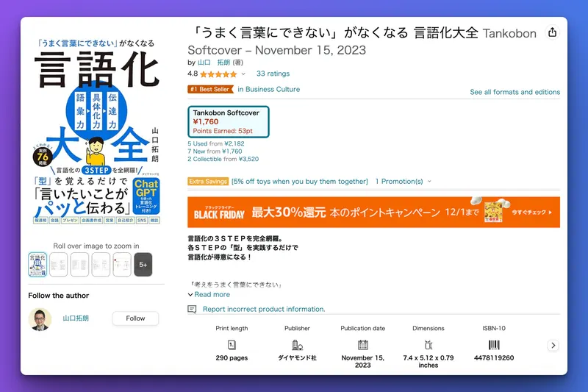Select the first cover thumbnail
This screenshot has height=392, width=588.
tap(37, 265)
